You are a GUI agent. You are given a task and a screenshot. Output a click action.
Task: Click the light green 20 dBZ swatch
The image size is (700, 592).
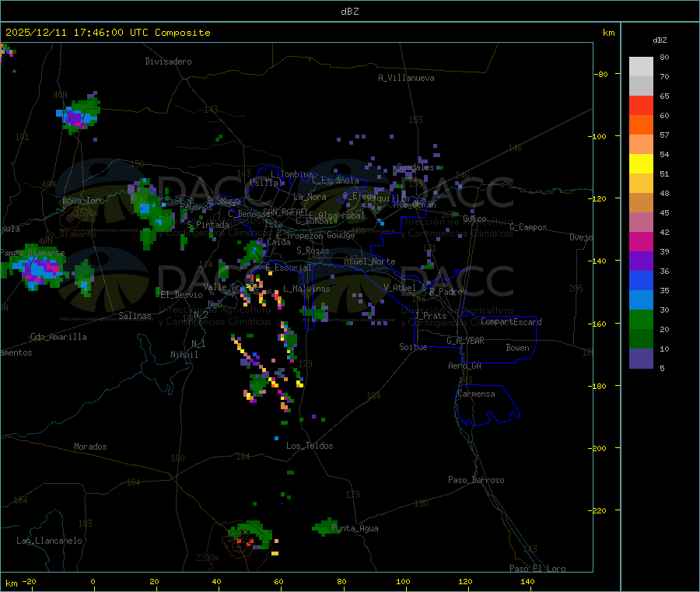click(641, 319)
